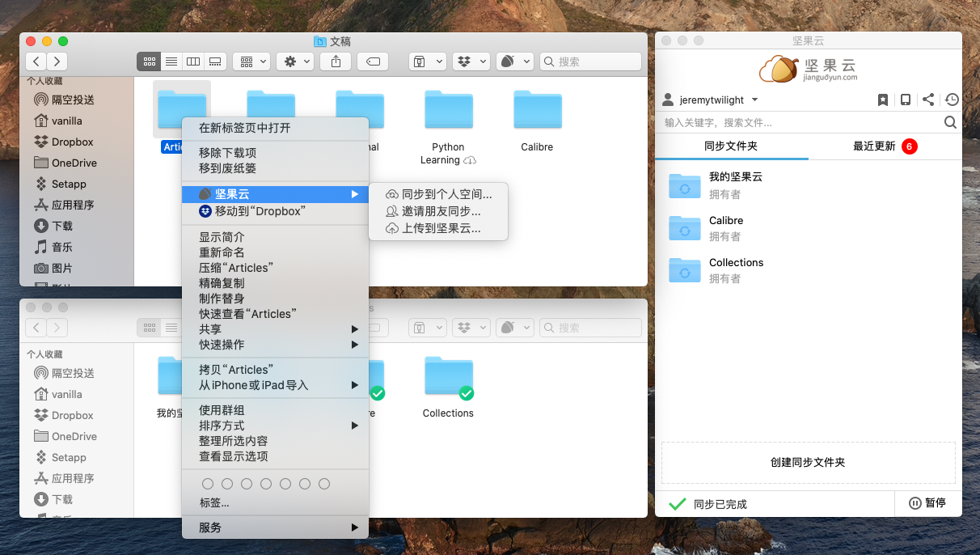Click the magnifier search icon in 坚果云
This screenshot has height=555, width=980.
tap(950, 122)
